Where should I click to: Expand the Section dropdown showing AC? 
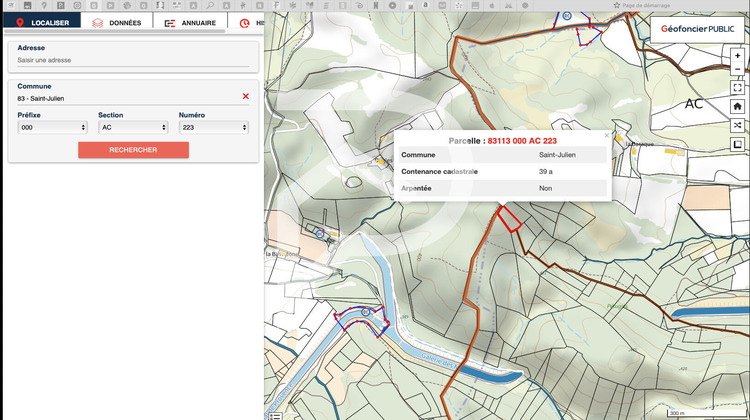(x=133, y=128)
